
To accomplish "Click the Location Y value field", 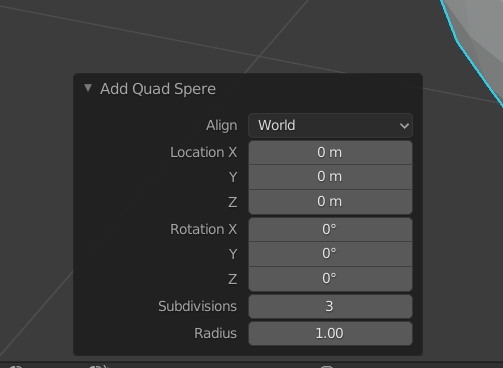I will coord(330,177).
